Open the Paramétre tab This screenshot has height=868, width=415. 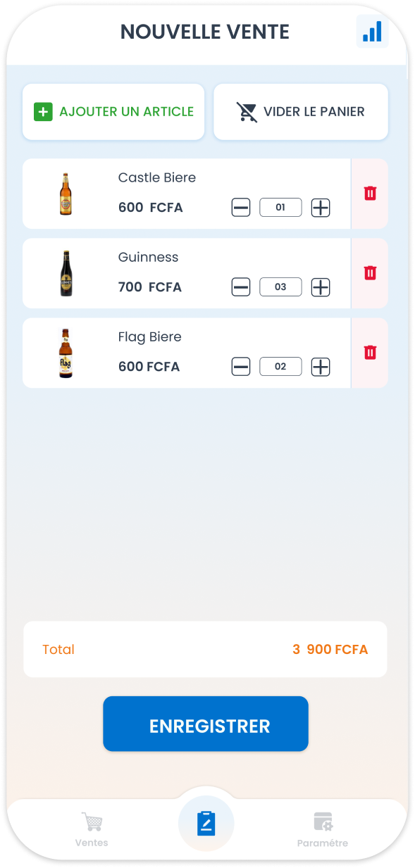323,829
